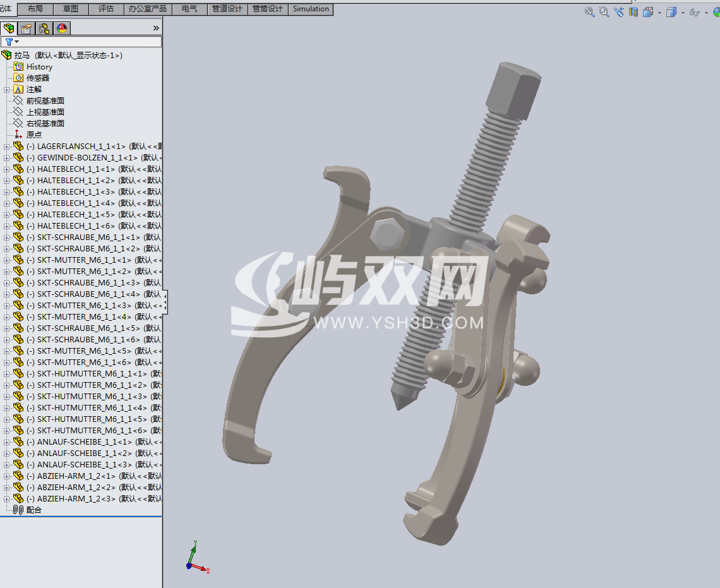Viewport: 720px width, 588px height.
Task: Open the 办公室产品 tab
Action: click(x=148, y=9)
